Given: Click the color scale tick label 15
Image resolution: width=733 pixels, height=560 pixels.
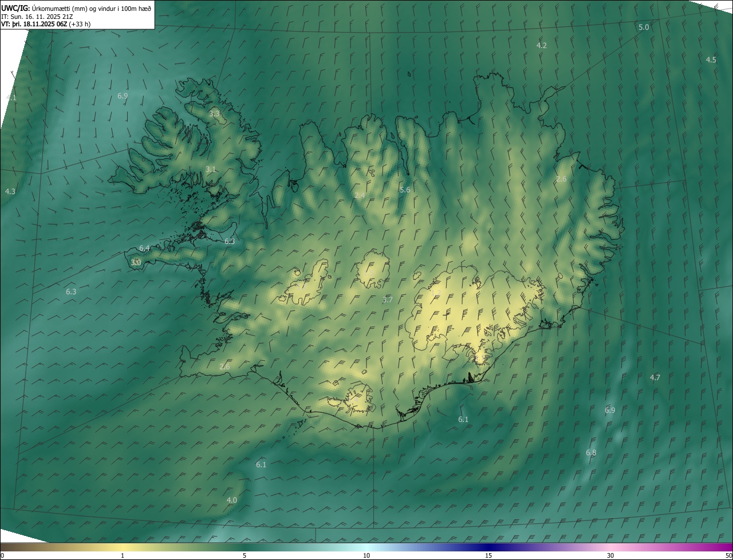Looking at the screenshot, I should 488,555.
